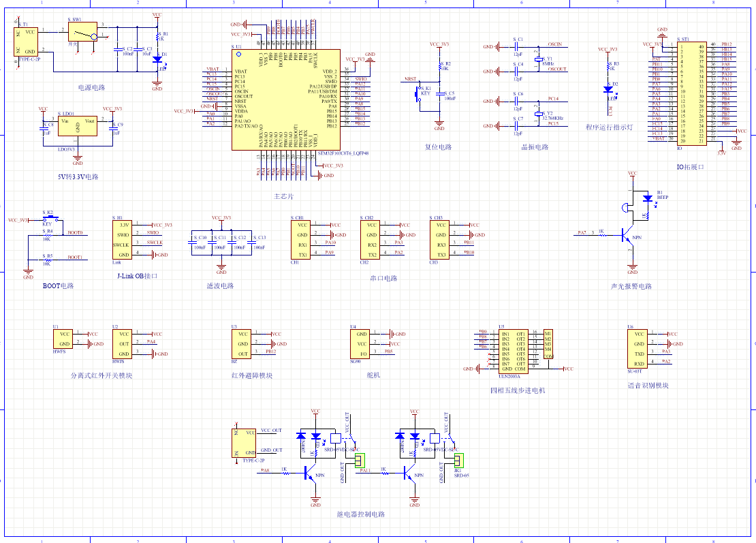Screen dimensions: 756x543
Task: Click the U6 SU-03T voice recognition module
Action: coord(637,349)
